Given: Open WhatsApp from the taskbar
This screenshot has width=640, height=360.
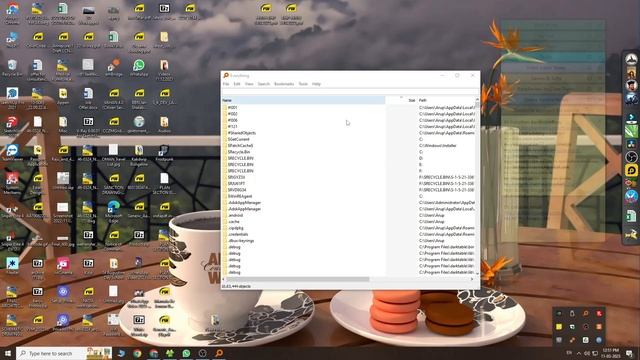Looking at the screenshot, I should (x=186, y=353).
